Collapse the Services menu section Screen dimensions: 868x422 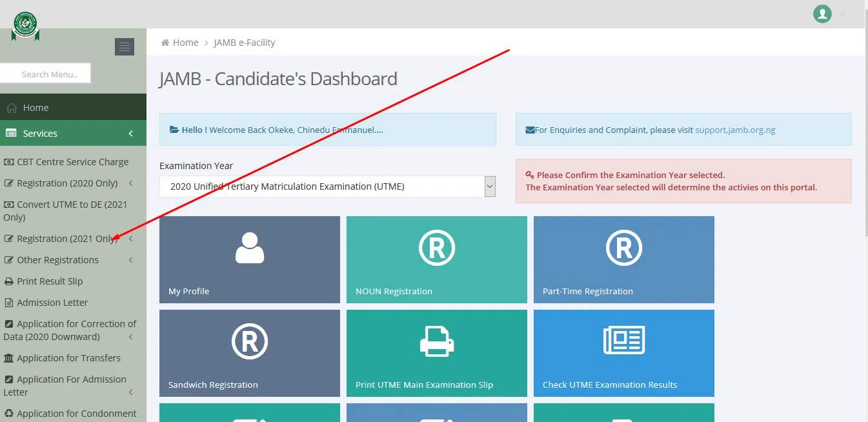(x=73, y=134)
